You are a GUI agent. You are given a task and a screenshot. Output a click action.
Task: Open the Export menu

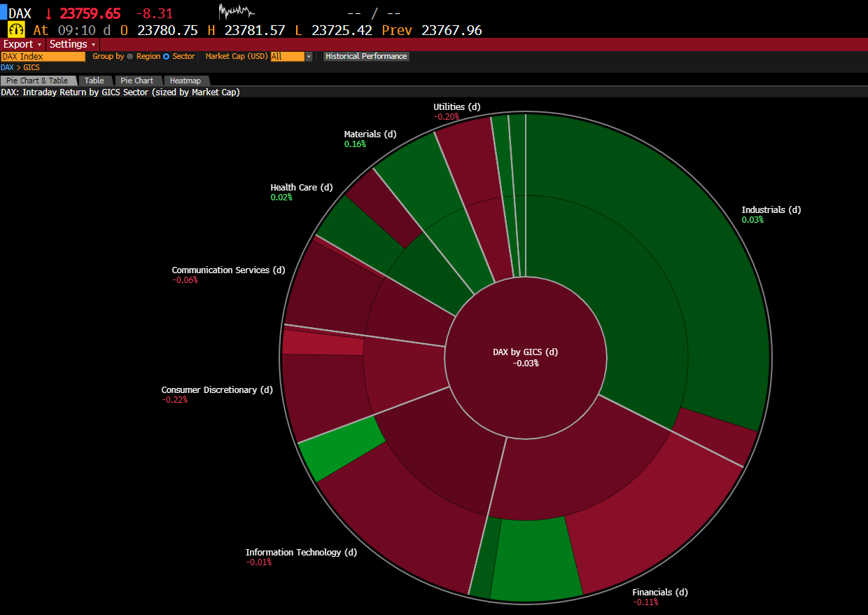22,43
